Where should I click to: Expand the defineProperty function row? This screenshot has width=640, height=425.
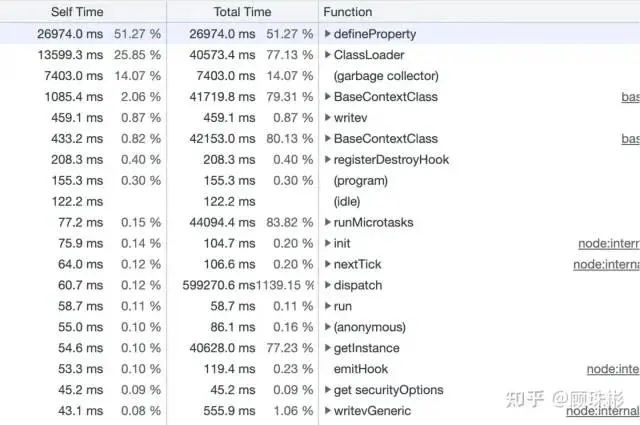[x=328, y=34]
